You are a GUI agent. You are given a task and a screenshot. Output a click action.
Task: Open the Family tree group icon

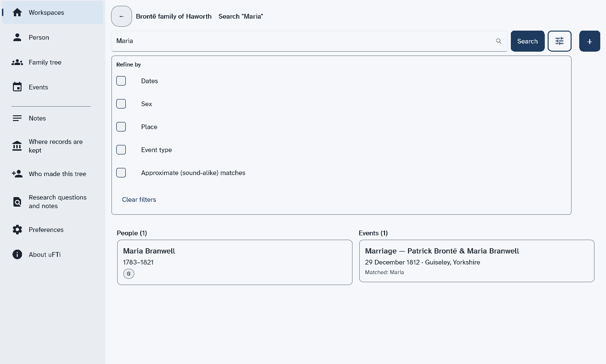click(17, 62)
